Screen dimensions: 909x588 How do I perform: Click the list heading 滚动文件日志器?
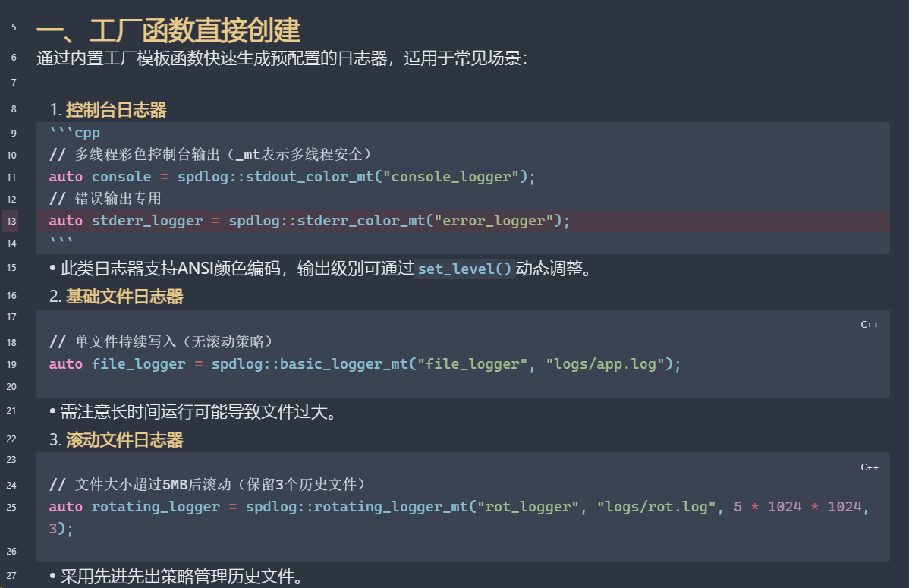124,439
